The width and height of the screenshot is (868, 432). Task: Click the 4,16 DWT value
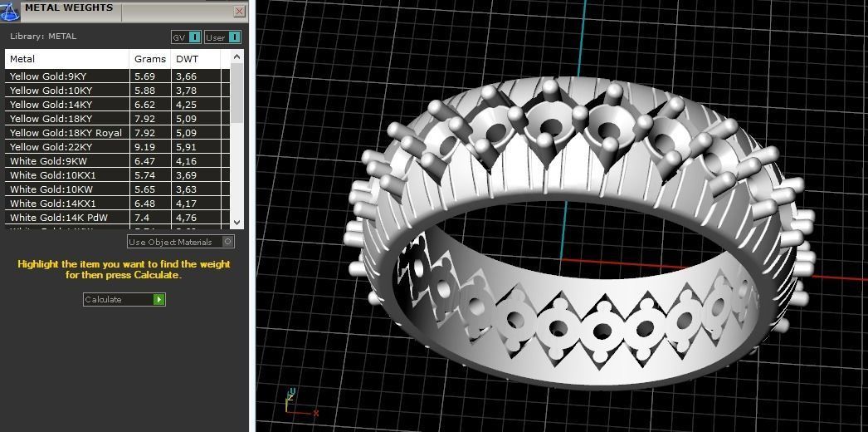pyautogui.click(x=187, y=161)
